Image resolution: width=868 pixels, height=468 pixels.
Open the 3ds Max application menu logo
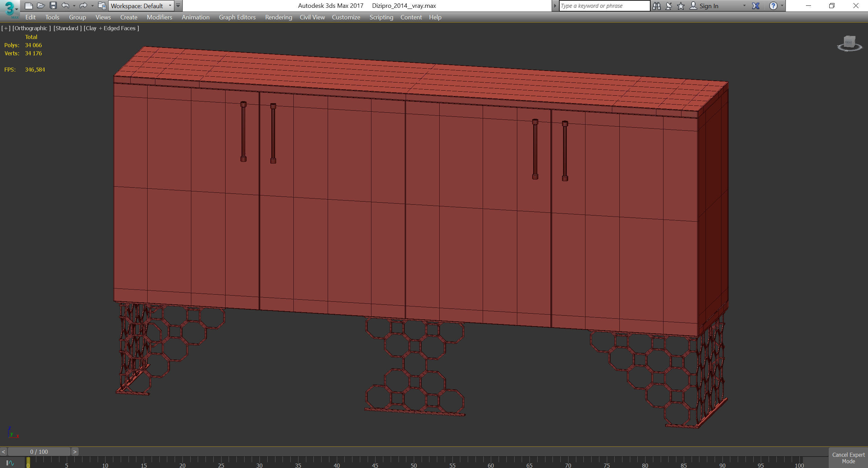point(10,9)
